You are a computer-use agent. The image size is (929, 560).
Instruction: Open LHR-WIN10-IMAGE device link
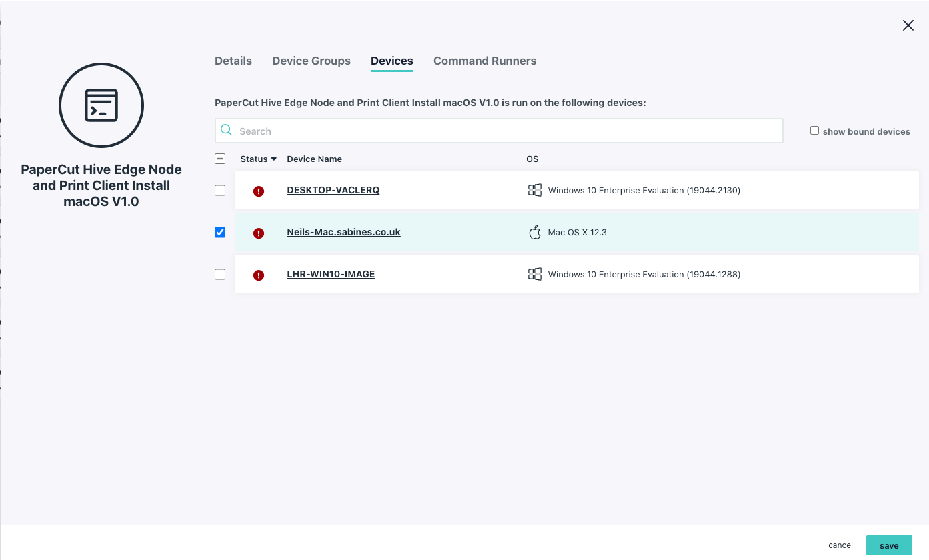[331, 274]
